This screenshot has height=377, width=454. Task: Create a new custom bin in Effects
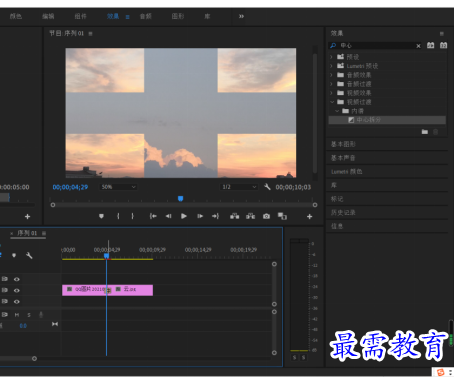click(x=425, y=132)
